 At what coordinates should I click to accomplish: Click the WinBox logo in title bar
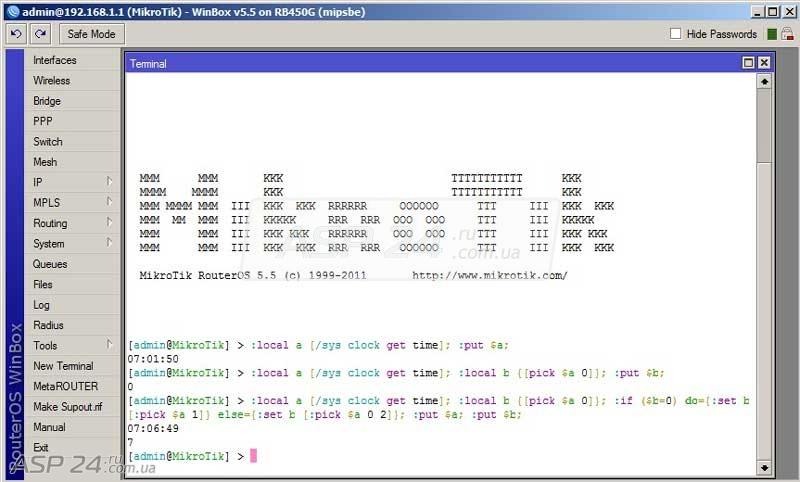tap(13, 12)
